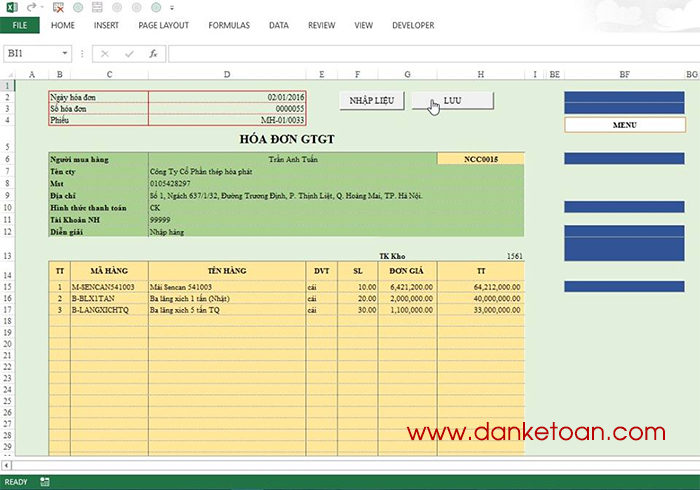Click the NHẬP LIỆU button

pos(371,101)
